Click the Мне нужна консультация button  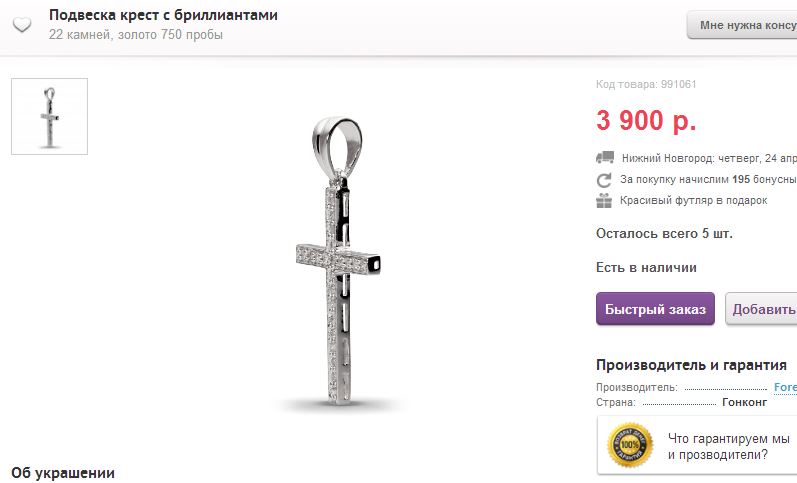(x=743, y=25)
